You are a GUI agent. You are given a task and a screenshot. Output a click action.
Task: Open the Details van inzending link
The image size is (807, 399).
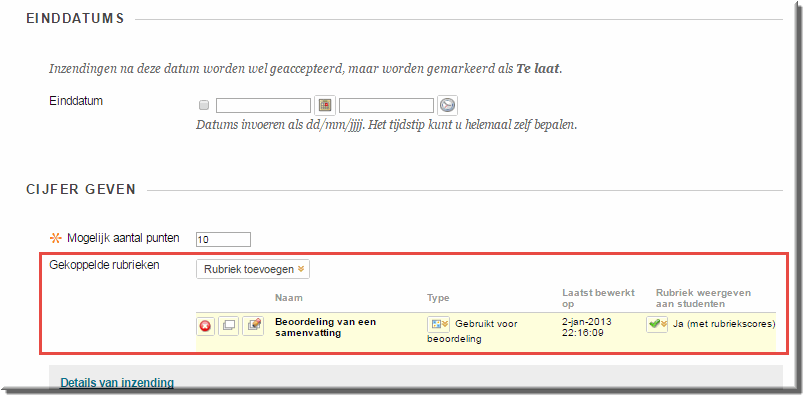pyautogui.click(x=117, y=383)
